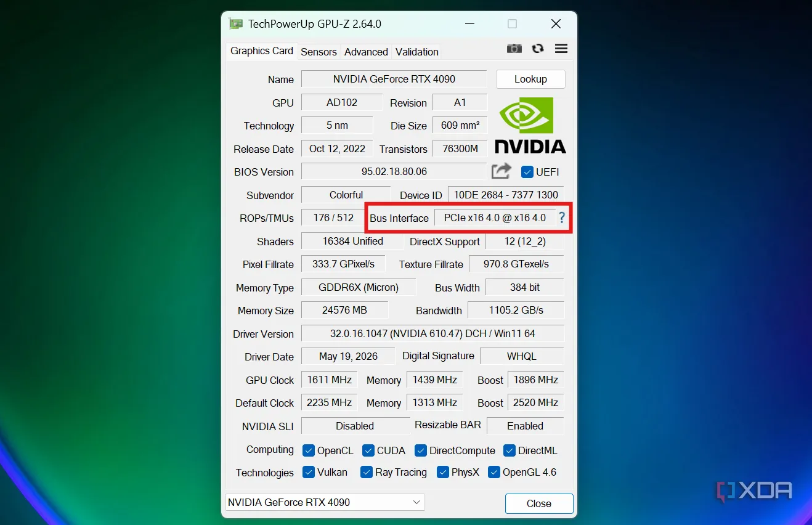Toggle the DirectML checkbox
The height and width of the screenshot is (525, 812).
tap(510, 450)
